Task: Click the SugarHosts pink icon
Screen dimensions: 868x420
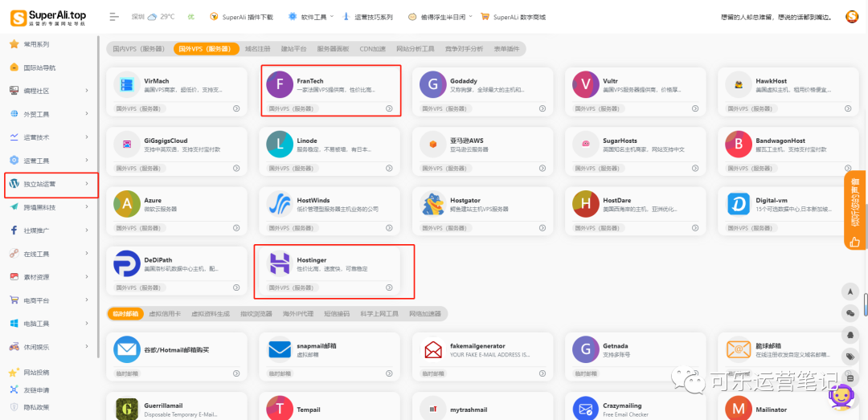Action: tap(586, 145)
